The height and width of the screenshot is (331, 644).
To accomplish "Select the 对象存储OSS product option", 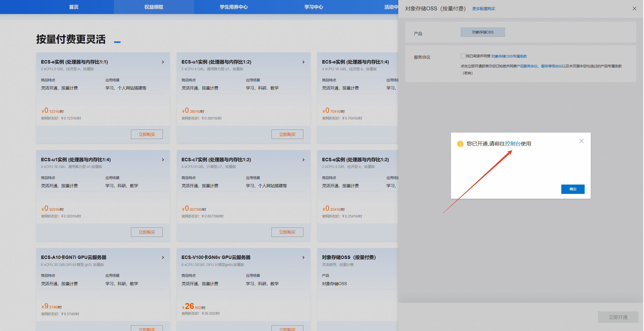I will tap(482, 32).
